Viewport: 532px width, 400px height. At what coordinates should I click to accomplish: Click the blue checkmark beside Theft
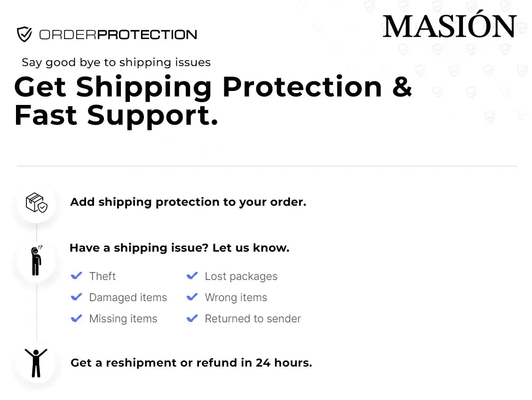[x=76, y=276]
